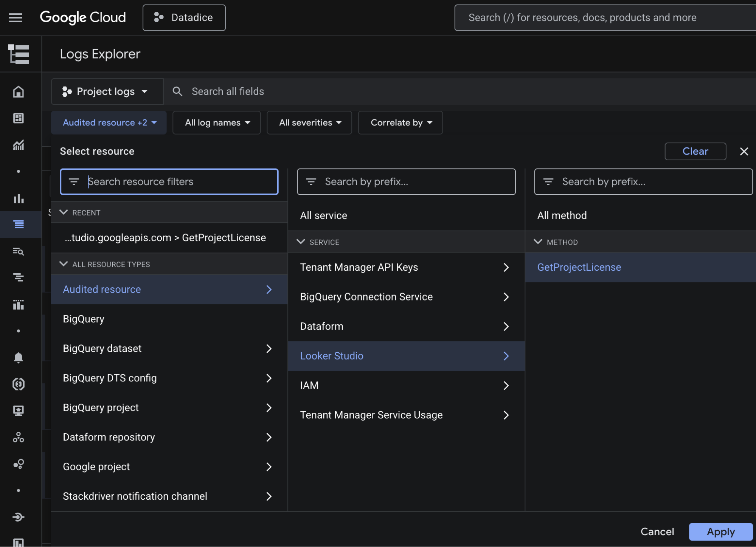Click the Apply button
Screen dimensions: 756x547
click(720, 532)
